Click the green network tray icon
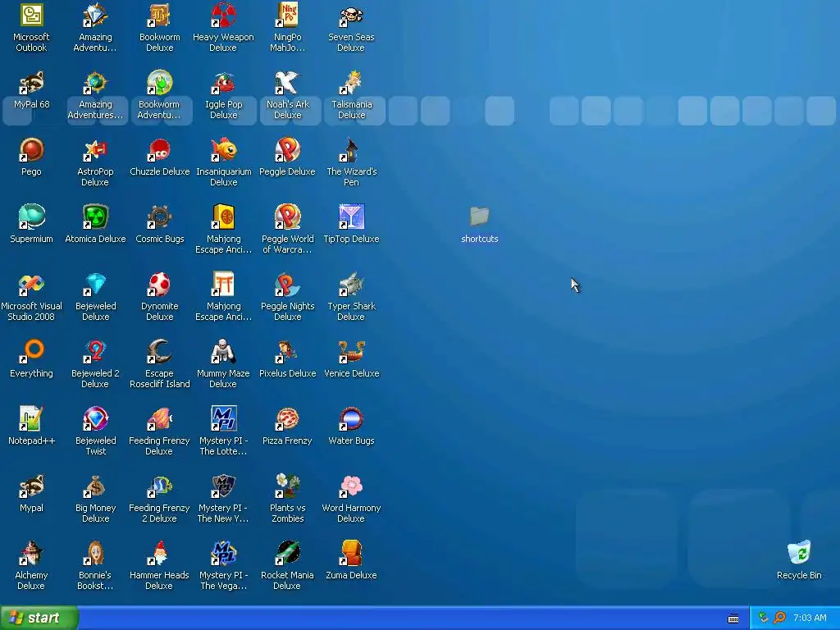 pyautogui.click(x=764, y=618)
